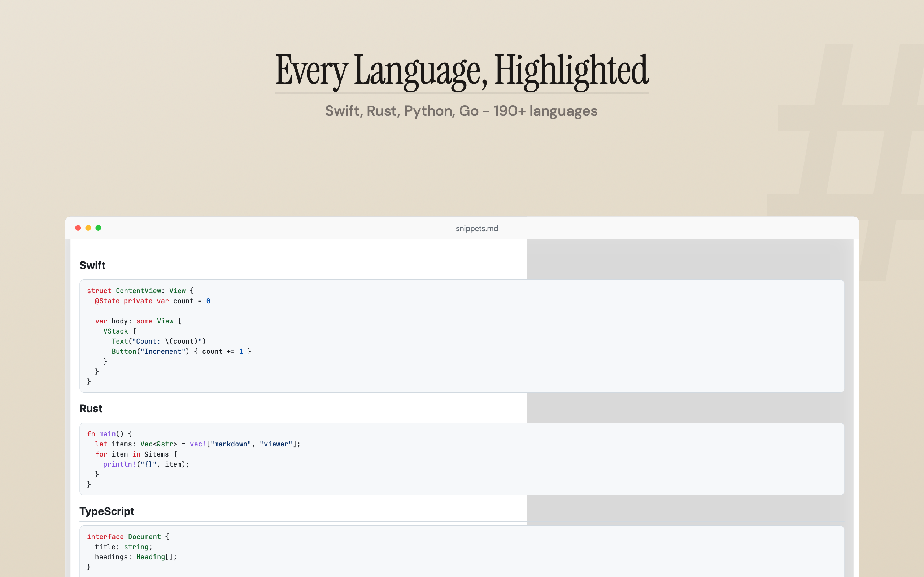Click the 'struct ContentView: View' code line

(140, 291)
